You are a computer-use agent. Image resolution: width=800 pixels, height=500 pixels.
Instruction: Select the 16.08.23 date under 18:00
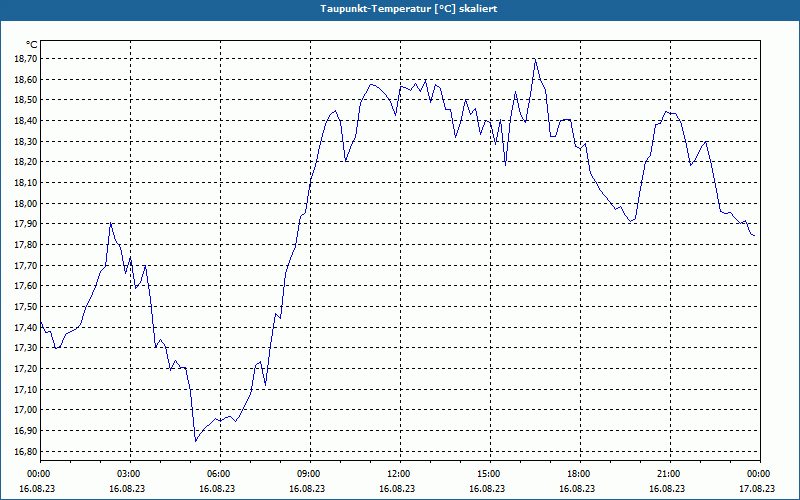point(577,488)
